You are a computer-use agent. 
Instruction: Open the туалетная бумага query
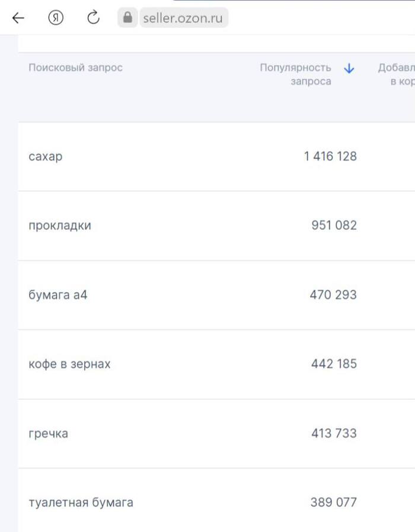tap(81, 502)
